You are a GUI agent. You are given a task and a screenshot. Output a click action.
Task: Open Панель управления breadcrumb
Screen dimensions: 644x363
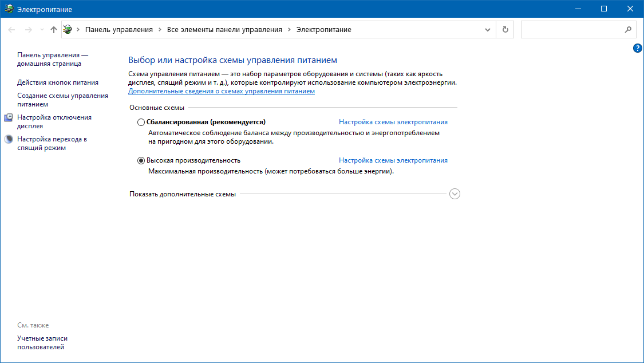[118, 30]
